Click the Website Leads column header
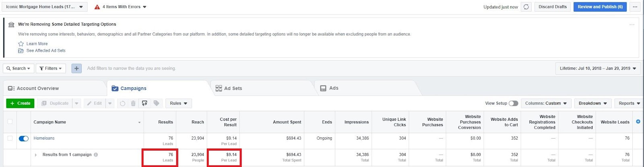Image resolution: width=644 pixels, height=167 pixels. (614, 122)
